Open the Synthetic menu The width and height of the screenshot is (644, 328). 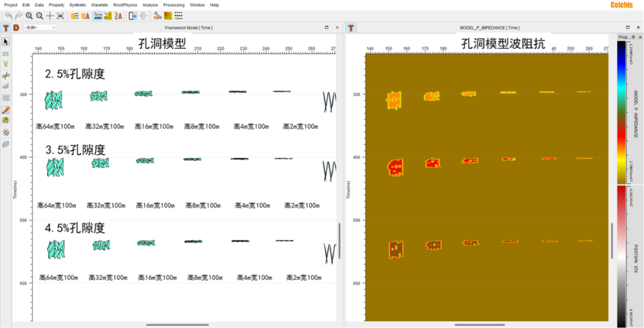(78, 5)
